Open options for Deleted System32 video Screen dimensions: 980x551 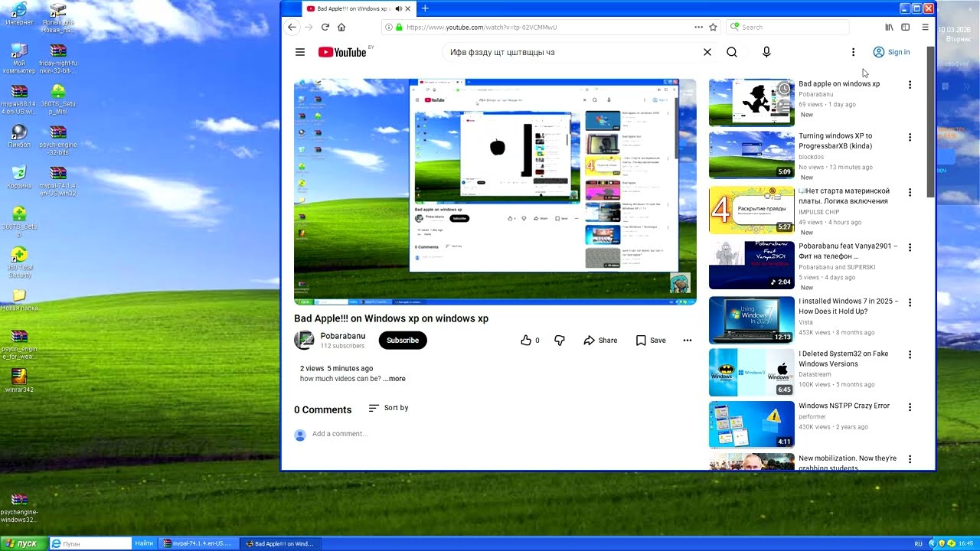tap(910, 355)
